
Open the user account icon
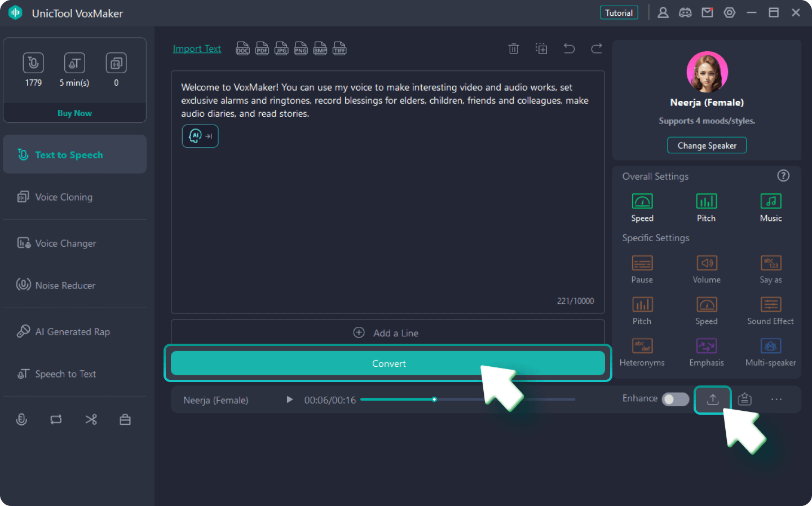click(663, 12)
